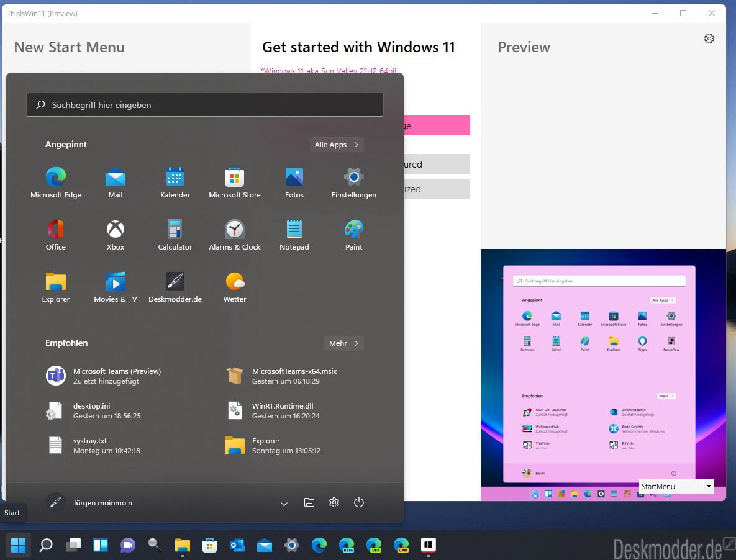
Task: Open Edge Dev on the taskbar
Action: click(x=374, y=545)
